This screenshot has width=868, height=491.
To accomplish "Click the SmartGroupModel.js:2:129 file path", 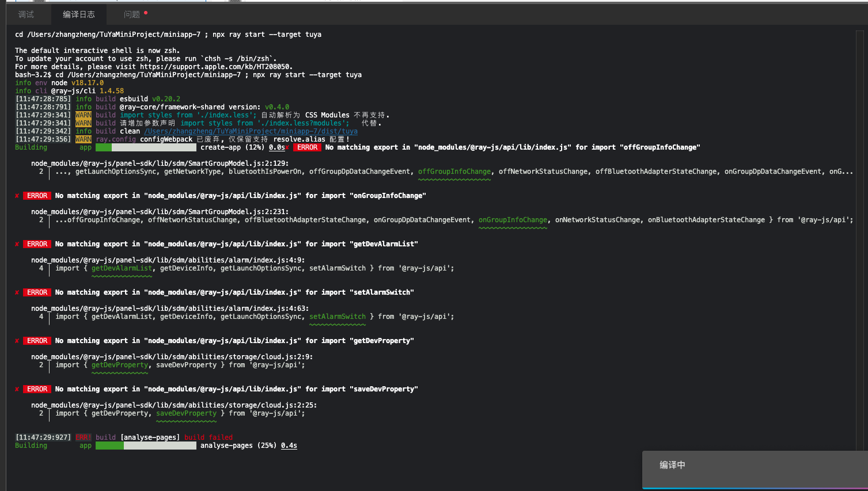I will click(160, 163).
